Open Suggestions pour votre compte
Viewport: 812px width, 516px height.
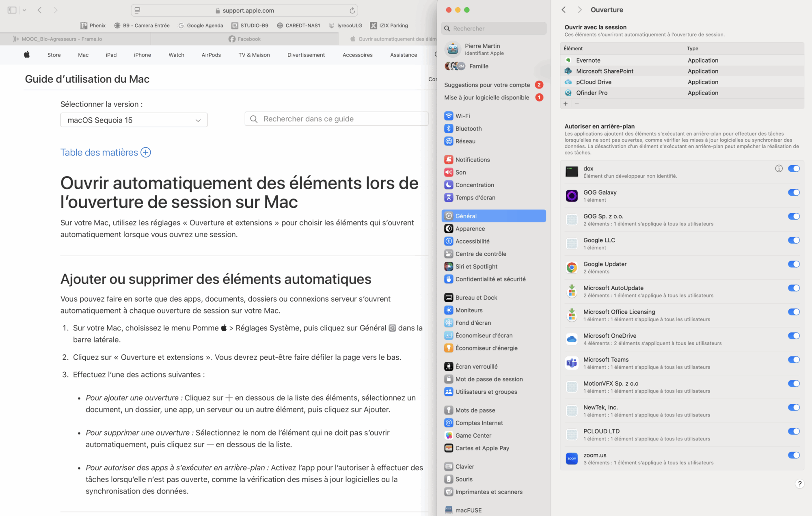pos(493,85)
